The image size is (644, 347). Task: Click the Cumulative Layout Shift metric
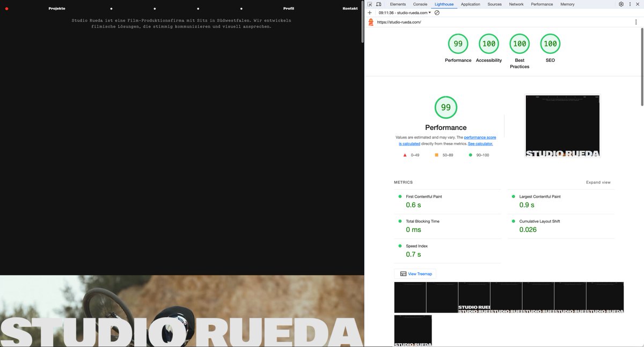pos(561,226)
